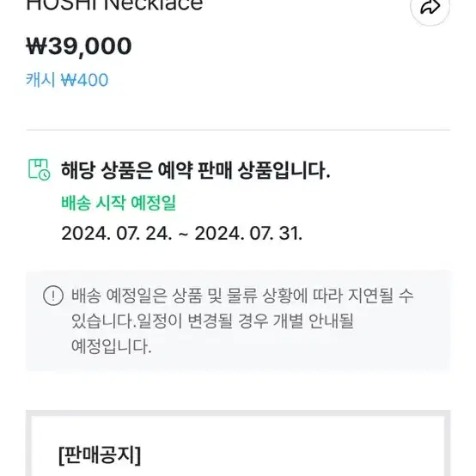Tap the word 캐시 in blue
Image resolution: width=476 pixels, height=476 pixels.
[x=40, y=80]
